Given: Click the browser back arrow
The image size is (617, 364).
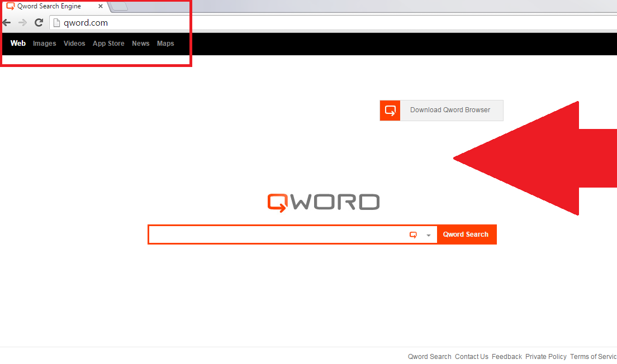Looking at the screenshot, I should pyautogui.click(x=6, y=23).
